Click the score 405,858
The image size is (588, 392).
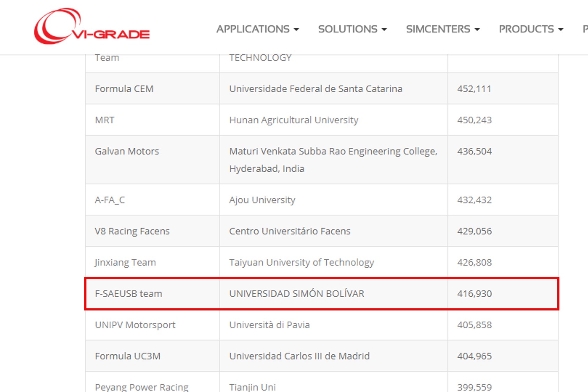pos(474,325)
